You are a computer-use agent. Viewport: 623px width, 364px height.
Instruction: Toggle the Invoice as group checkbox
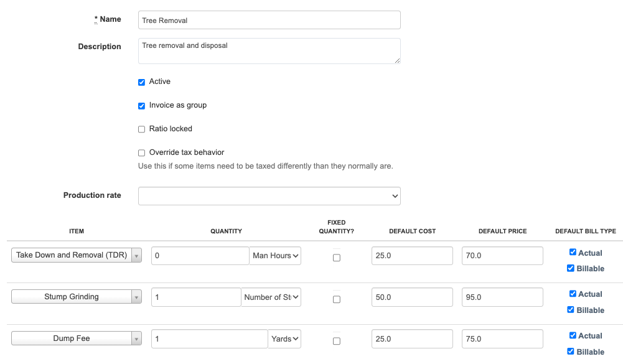pyautogui.click(x=142, y=106)
